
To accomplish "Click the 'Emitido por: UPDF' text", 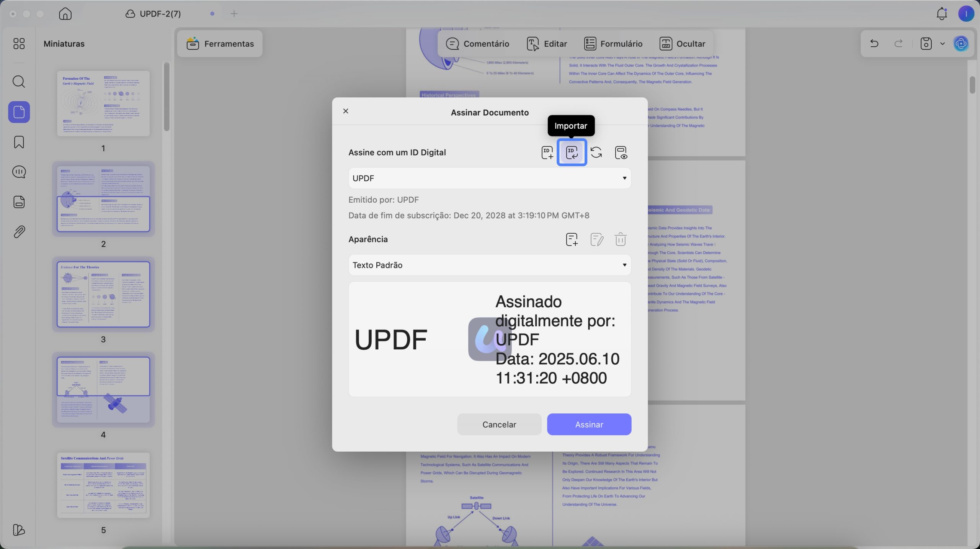I will tap(384, 200).
